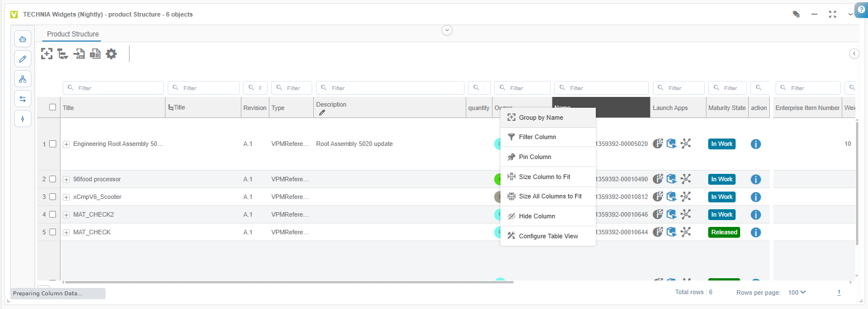Image resolution: width=868 pixels, height=309 pixels.
Task: Launch relations network app for xCmpV6_Scooter row
Action: [x=686, y=197]
